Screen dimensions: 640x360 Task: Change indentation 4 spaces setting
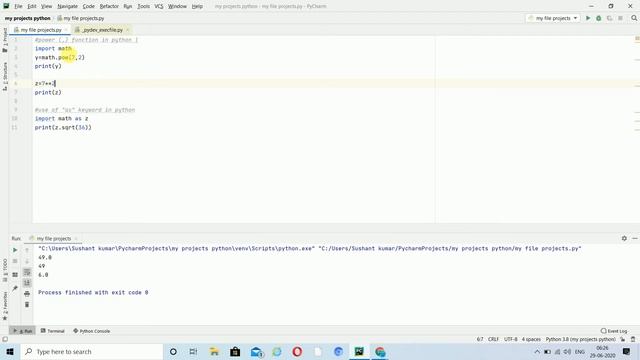531,339
